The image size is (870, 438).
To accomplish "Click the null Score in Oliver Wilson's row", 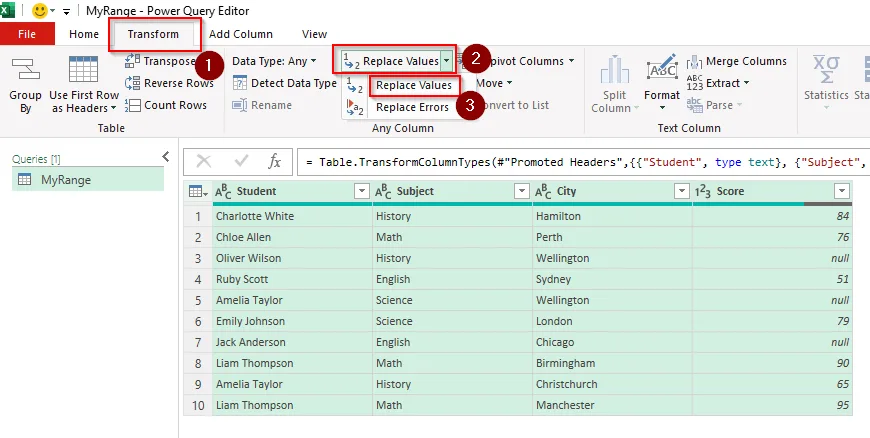I will tap(772, 258).
